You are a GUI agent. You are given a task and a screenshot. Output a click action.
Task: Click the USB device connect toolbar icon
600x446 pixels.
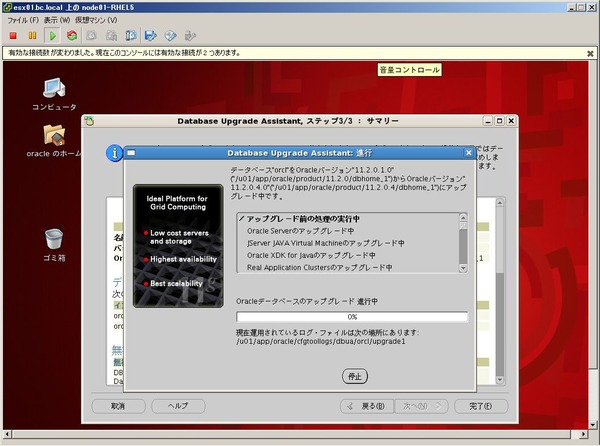tap(190, 36)
